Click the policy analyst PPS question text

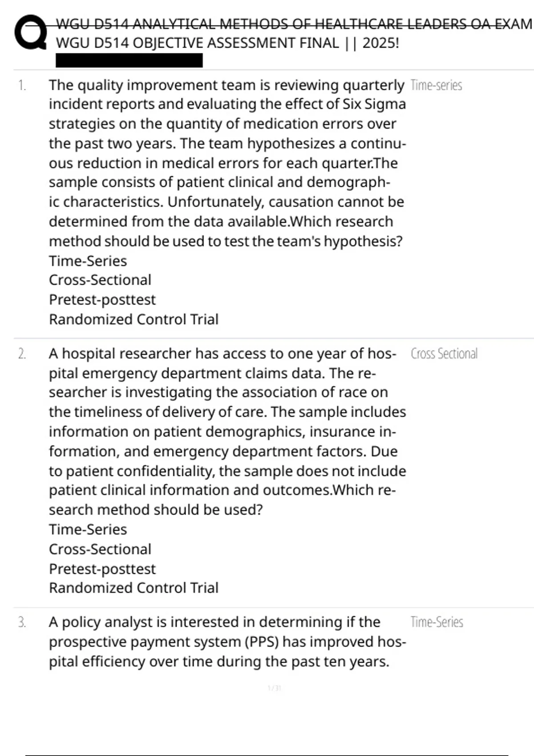[227, 642]
